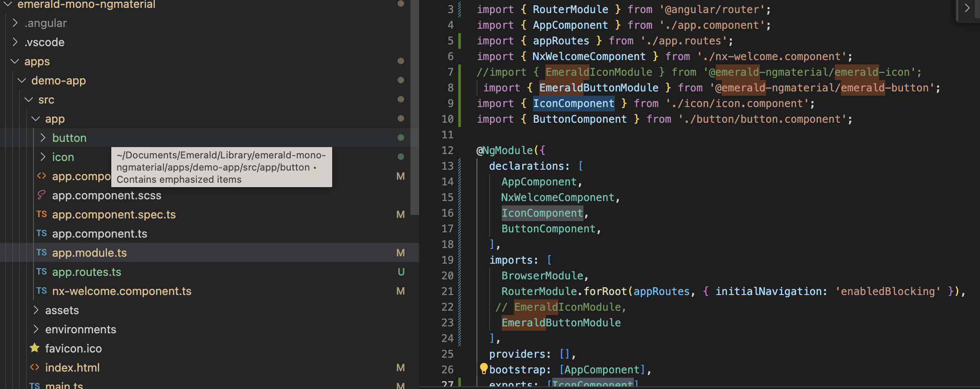Click line number 19 in the gutter
The height and width of the screenshot is (389, 980).
coord(447,260)
